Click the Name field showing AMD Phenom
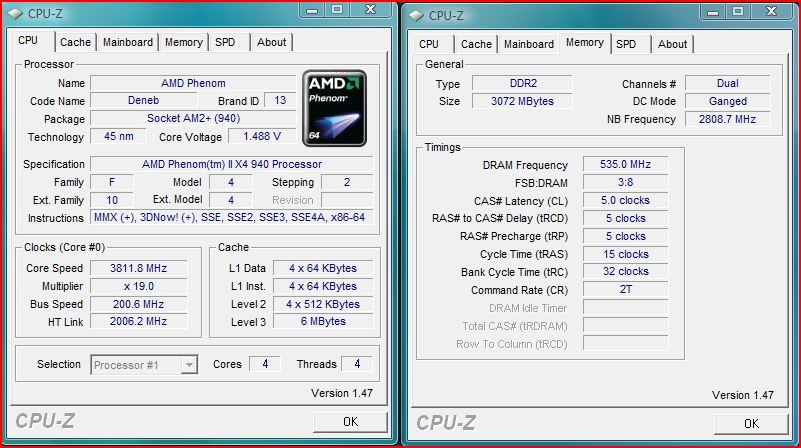This screenshot has height=448, width=801. pos(193,83)
